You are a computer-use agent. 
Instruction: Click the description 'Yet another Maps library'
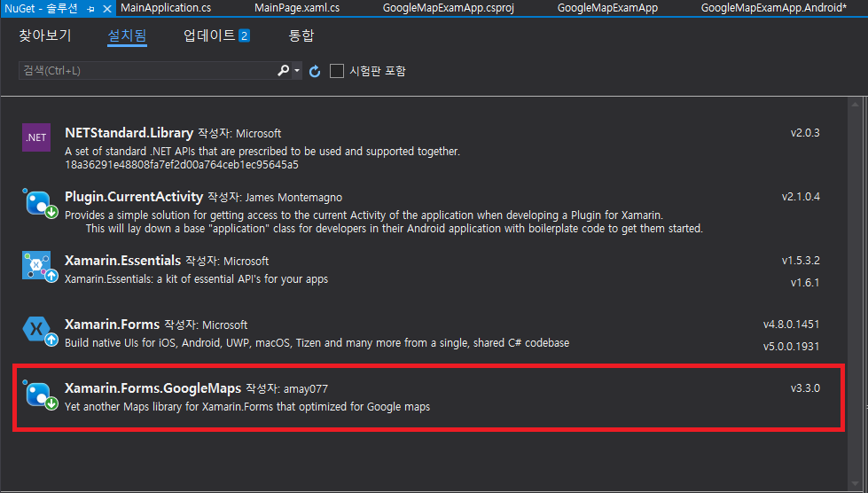[247, 407]
